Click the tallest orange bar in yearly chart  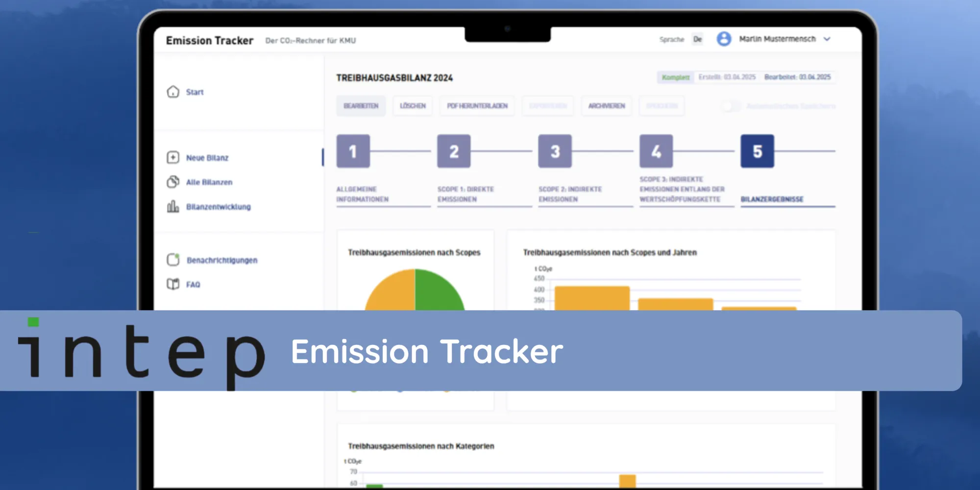(592, 298)
